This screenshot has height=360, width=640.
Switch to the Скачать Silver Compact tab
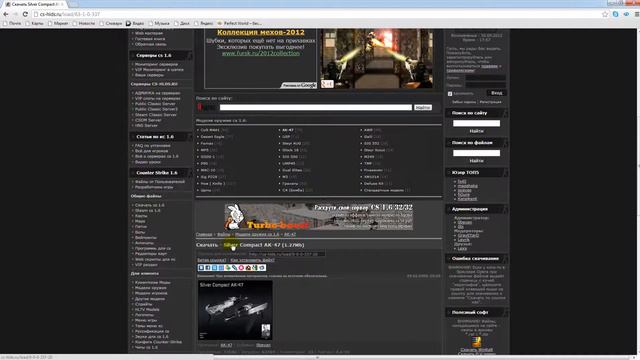pyautogui.click(x=35, y=4)
